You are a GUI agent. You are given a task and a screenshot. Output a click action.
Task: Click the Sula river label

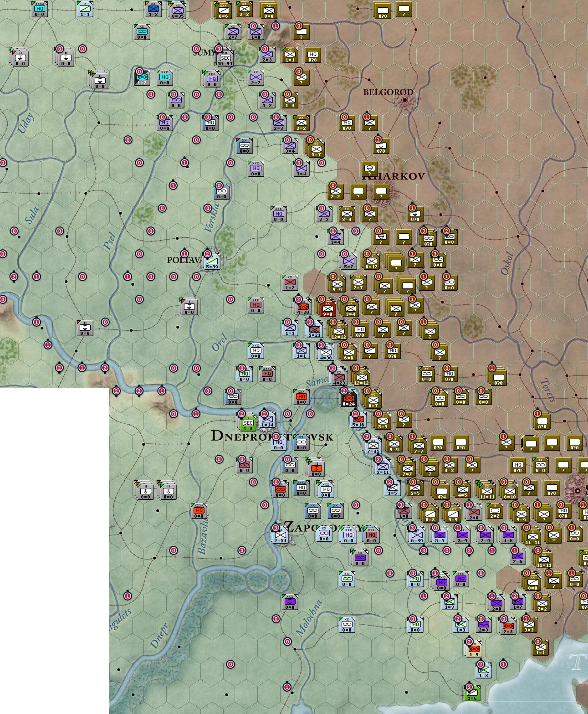(32, 216)
